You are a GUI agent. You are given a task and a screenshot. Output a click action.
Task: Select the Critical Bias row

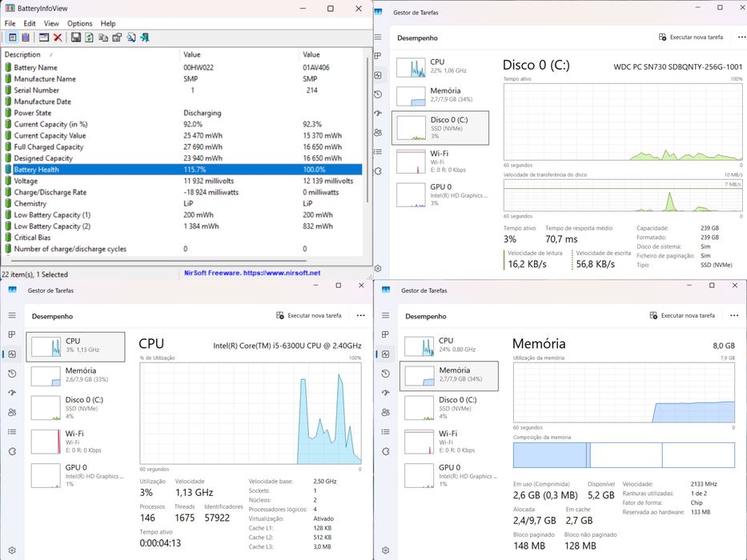click(x=183, y=238)
